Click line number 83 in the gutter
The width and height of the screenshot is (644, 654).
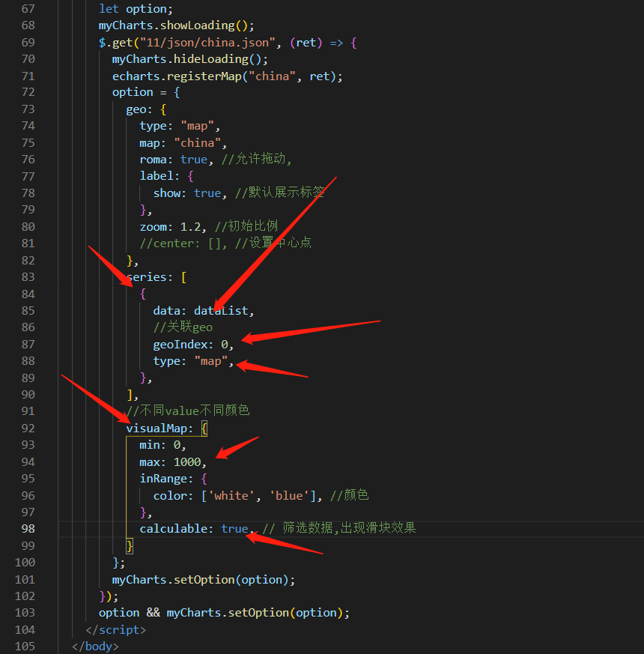pyautogui.click(x=28, y=277)
